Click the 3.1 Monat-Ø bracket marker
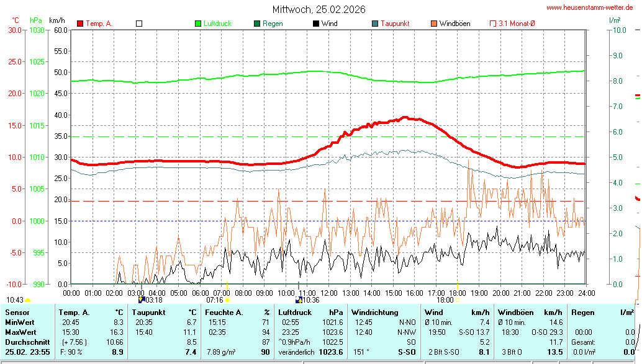 [x=493, y=24]
